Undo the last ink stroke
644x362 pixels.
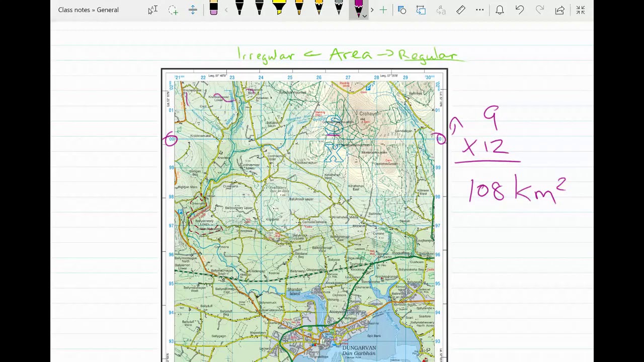click(x=520, y=10)
